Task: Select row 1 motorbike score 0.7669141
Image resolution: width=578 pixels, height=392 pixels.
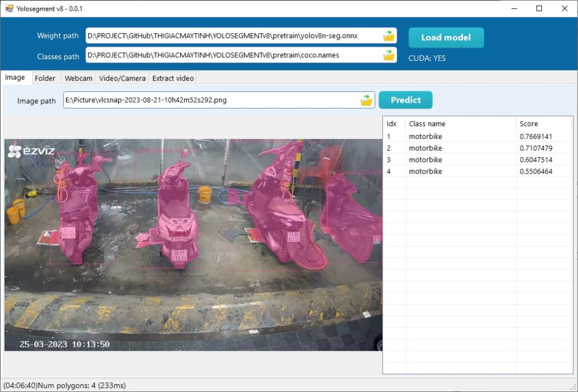Action: coord(477,136)
